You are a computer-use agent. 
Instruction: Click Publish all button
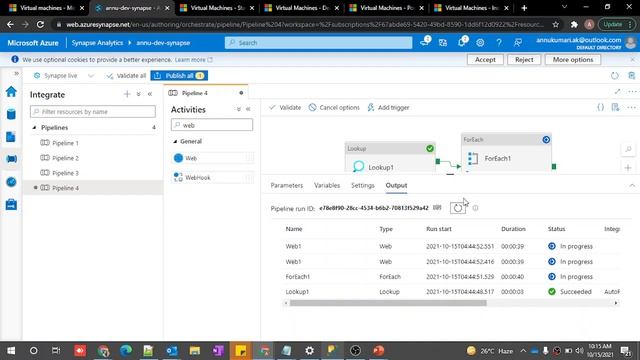(x=179, y=76)
